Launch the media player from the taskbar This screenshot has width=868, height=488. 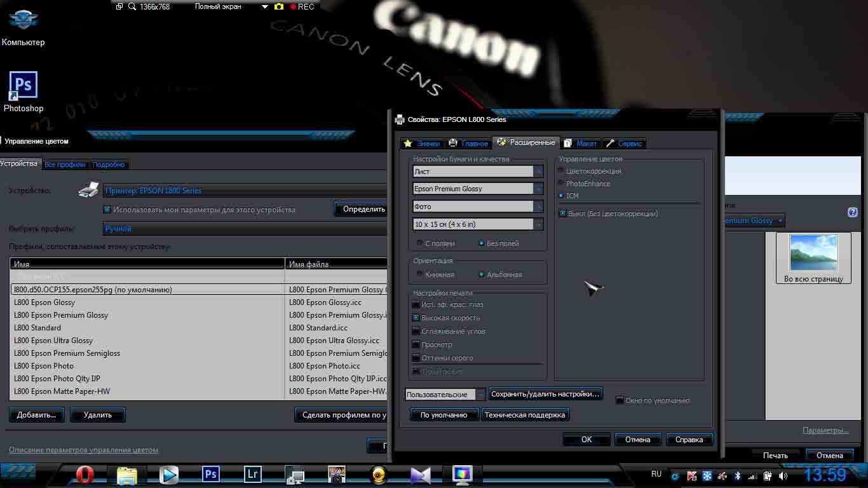pyautogui.click(x=168, y=475)
